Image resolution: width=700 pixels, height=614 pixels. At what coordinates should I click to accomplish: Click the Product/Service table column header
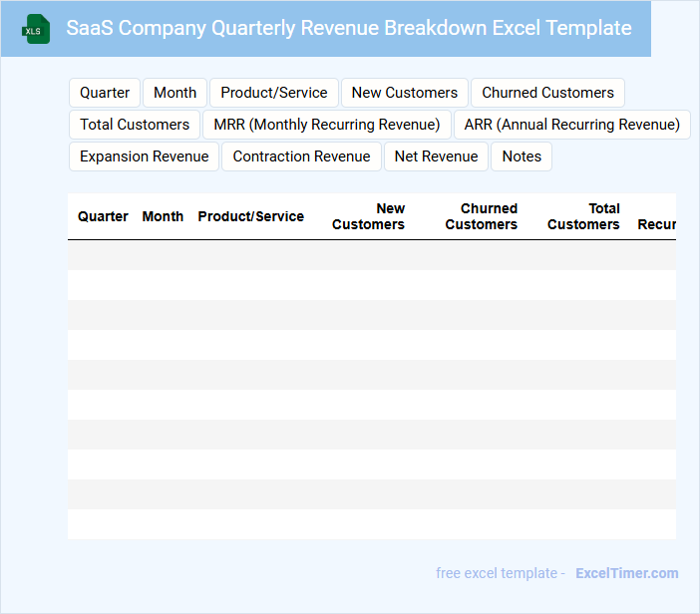coord(250,216)
